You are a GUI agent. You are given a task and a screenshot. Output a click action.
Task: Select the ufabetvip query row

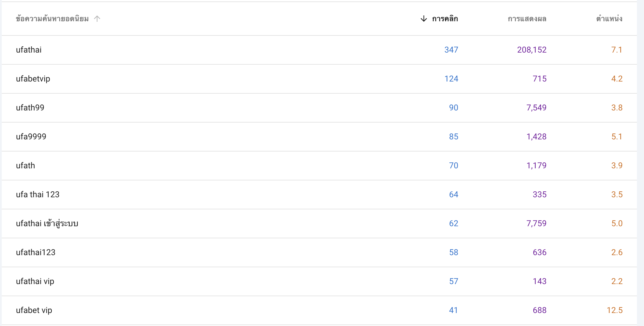(x=319, y=79)
